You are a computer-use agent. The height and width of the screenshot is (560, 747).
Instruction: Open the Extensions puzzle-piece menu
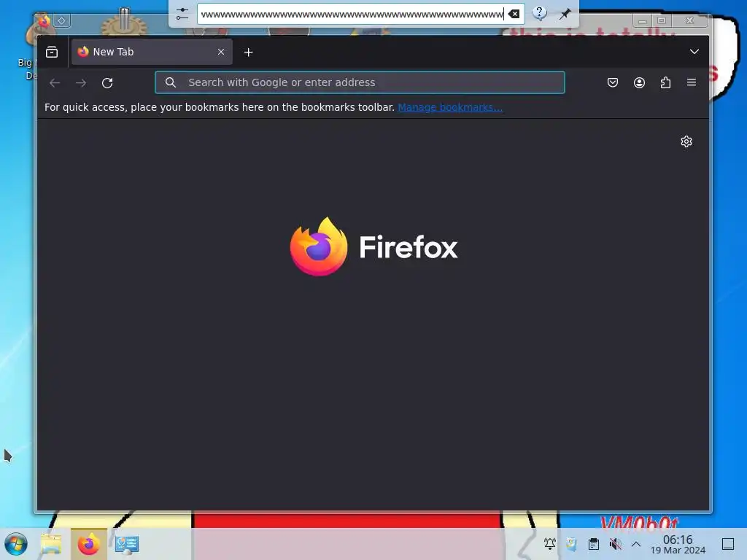click(x=665, y=82)
